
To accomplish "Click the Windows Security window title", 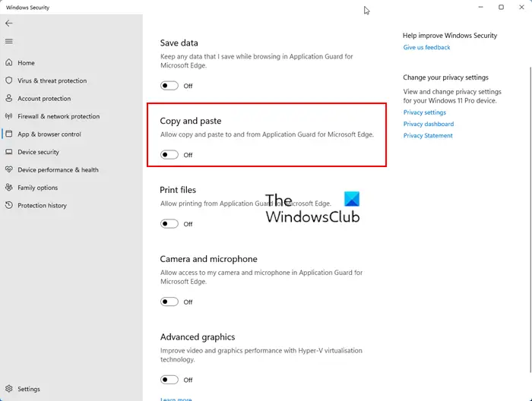I will 27,8.
